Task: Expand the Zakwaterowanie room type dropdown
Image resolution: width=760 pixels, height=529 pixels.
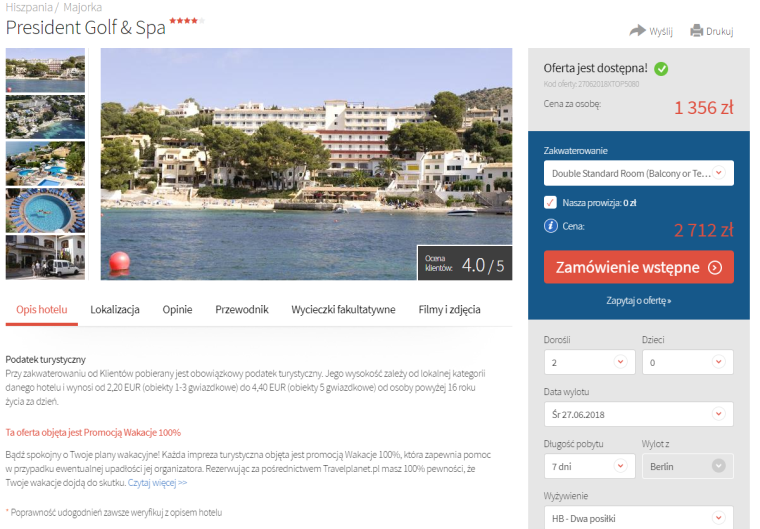Action: pos(639,173)
